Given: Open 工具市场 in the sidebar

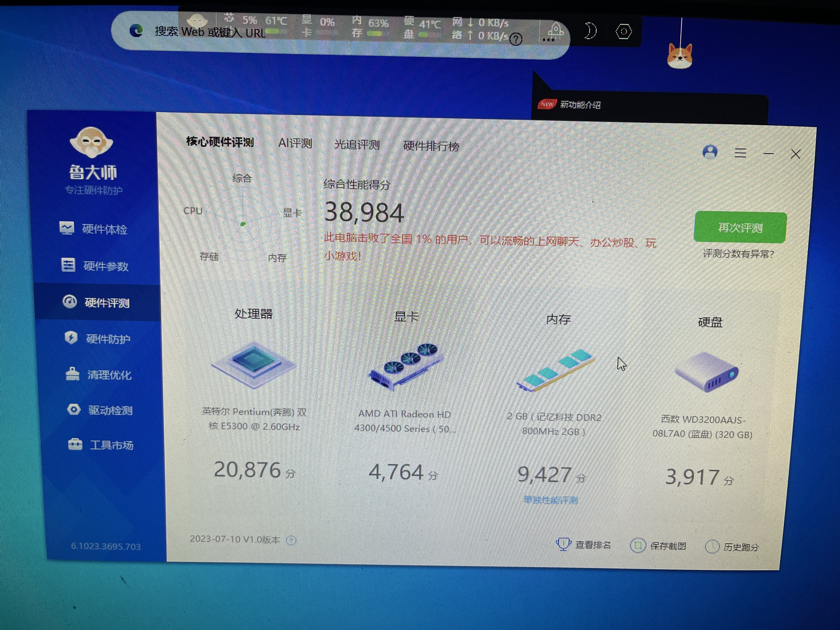Looking at the screenshot, I should [101, 444].
